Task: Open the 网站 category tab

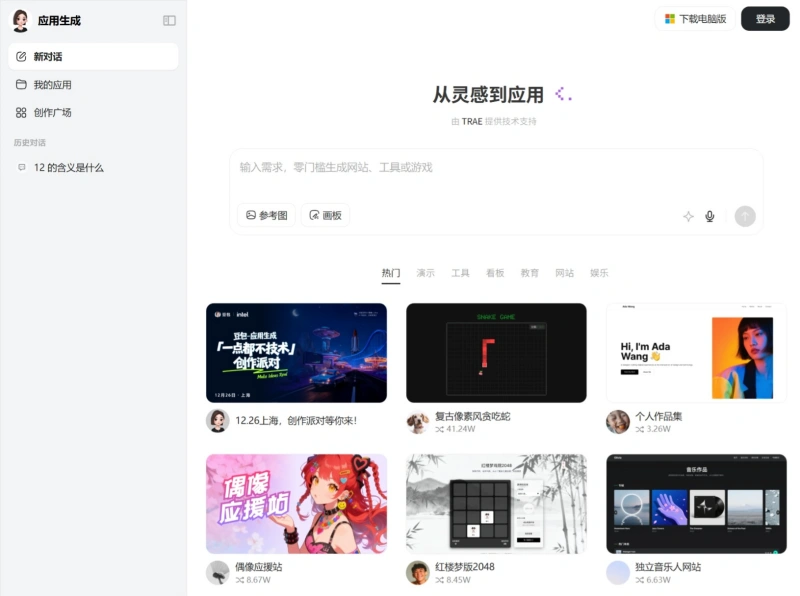Action: click(565, 272)
